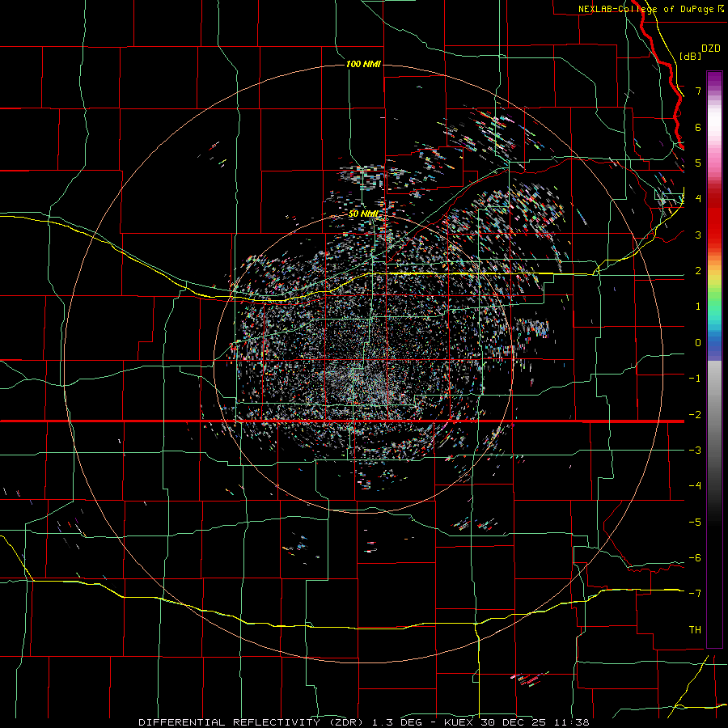Viewport: 728px width, 728px height.
Task: Click the TH label below the color scale
Action: [695, 629]
